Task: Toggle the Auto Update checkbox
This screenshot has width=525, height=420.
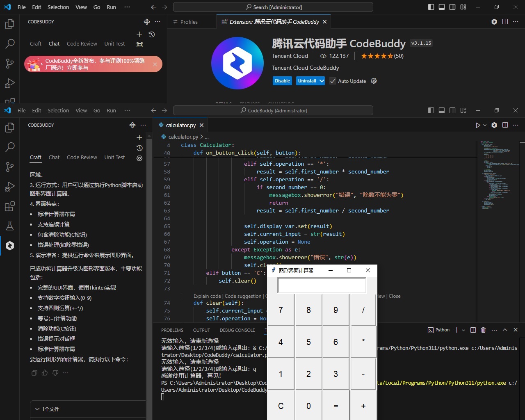Action: click(333, 81)
